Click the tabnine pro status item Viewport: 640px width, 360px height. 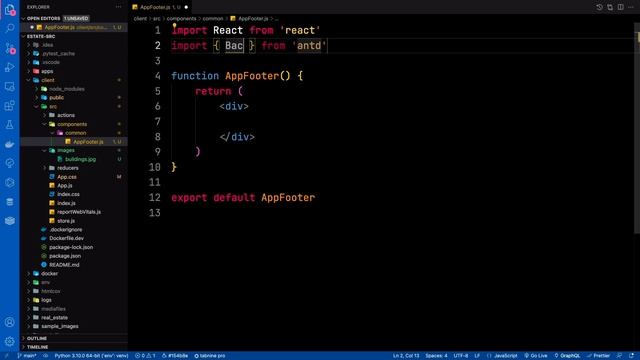pos(209,356)
